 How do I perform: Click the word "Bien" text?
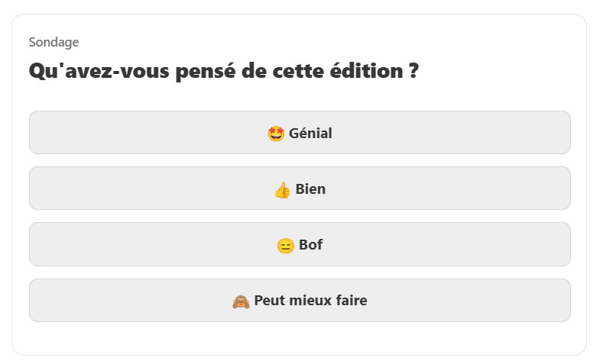[x=310, y=189]
